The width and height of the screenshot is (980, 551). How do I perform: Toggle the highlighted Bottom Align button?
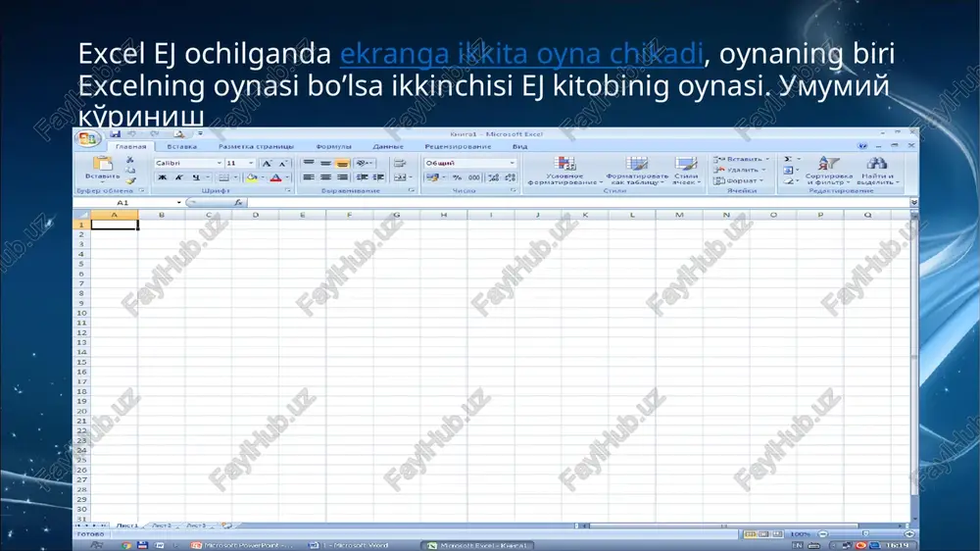(342, 163)
